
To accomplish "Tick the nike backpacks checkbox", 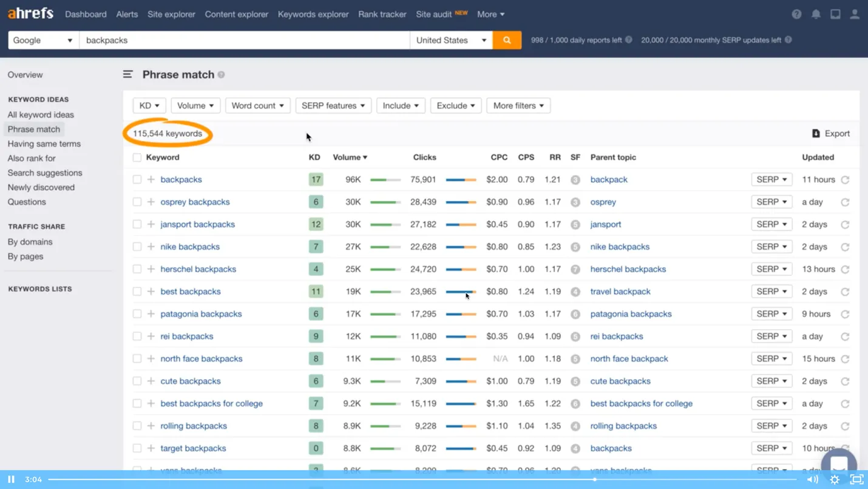I will pyautogui.click(x=137, y=247).
